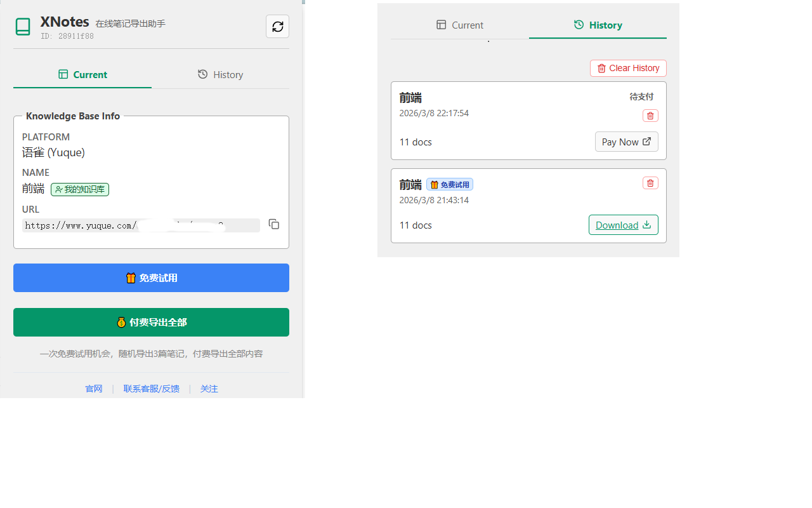Open the History tab in left panel

pos(220,74)
